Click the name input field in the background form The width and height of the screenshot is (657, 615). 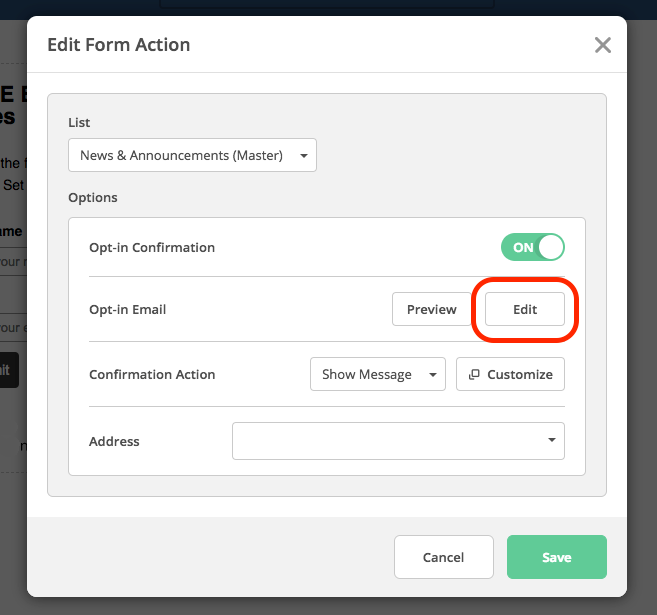click(12, 262)
